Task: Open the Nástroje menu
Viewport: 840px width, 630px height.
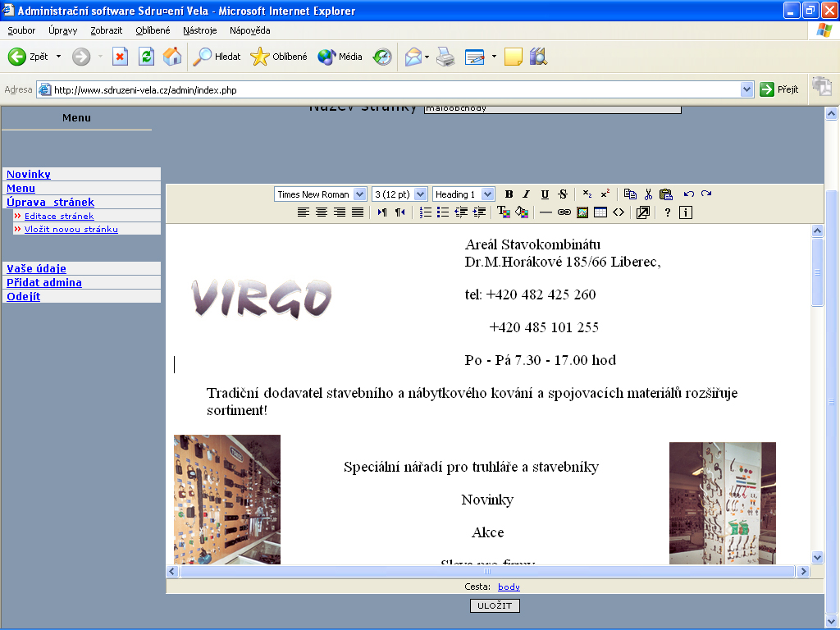Action: tap(200, 30)
